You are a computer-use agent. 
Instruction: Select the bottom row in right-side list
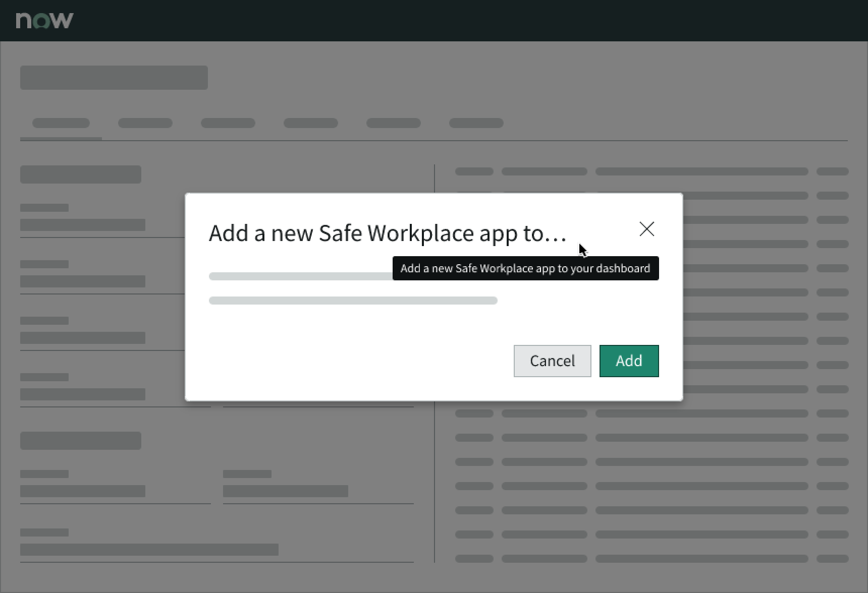point(651,559)
